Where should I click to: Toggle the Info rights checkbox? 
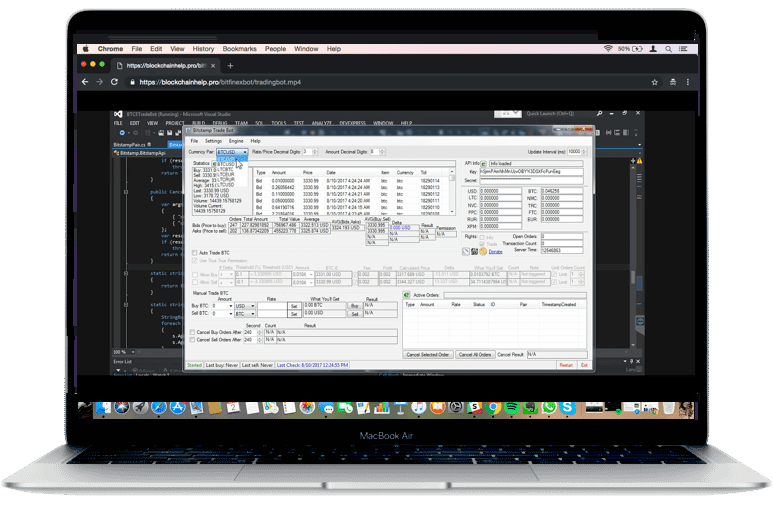482,237
